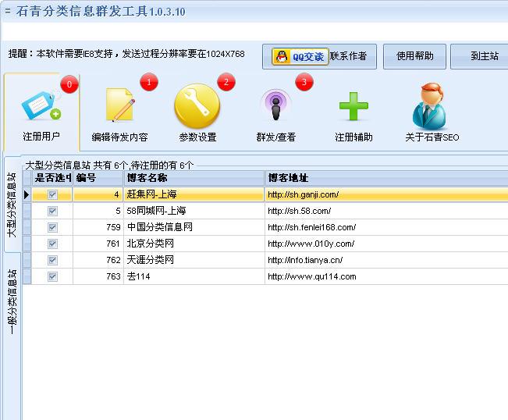This screenshot has width=508, height=420.
Task: Uncheck the 赶集网-上海 row checkbox
Action: click(x=52, y=194)
